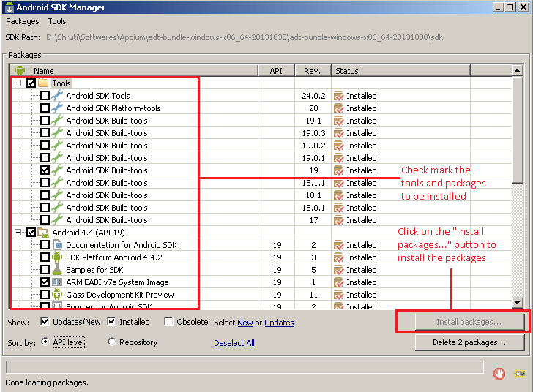
Task: Click installed status icon for Samples for SDK
Action: (338, 270)
